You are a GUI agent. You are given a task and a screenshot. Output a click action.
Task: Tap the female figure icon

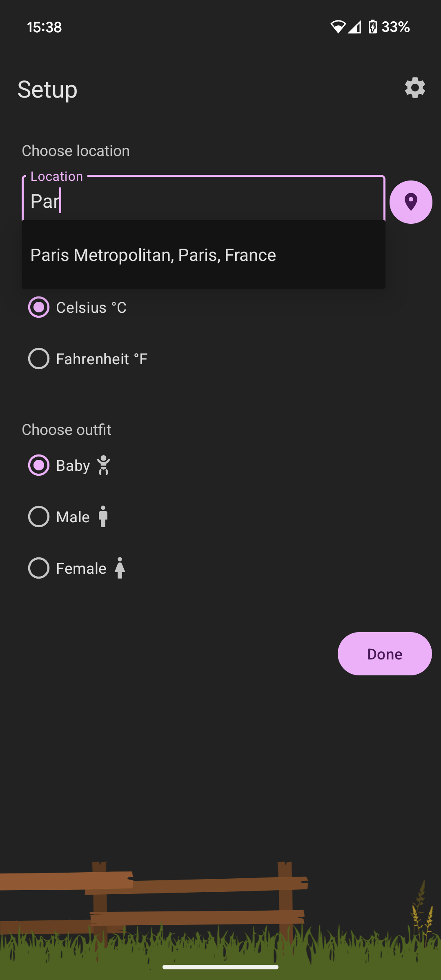120,568
